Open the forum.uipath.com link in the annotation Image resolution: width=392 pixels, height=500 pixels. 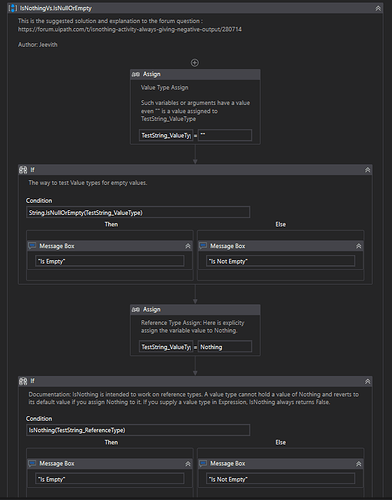pyautogui.click(x=130, y=29)
